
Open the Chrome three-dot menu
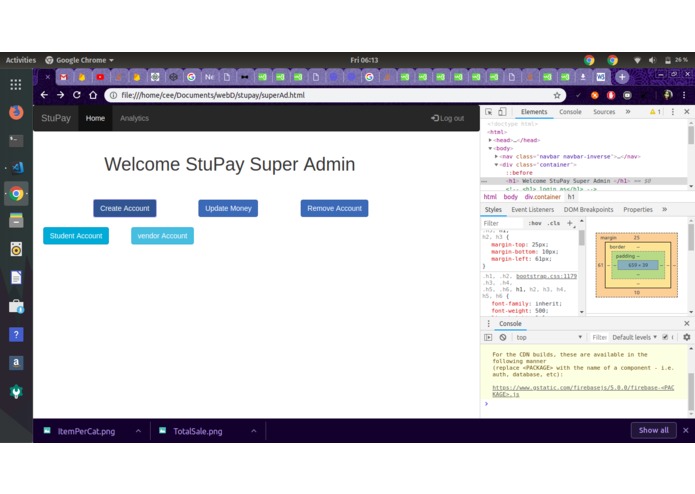click(684, 95)
